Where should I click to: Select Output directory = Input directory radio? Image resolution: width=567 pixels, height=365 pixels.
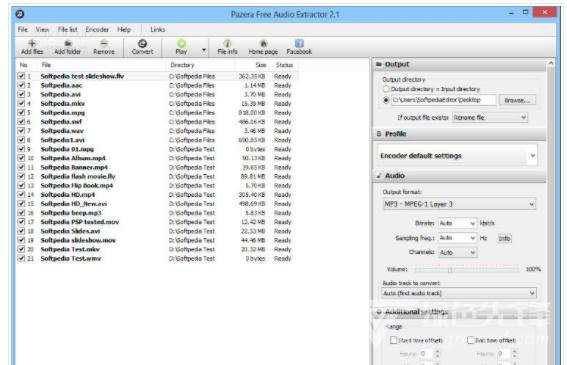point(386,89)
